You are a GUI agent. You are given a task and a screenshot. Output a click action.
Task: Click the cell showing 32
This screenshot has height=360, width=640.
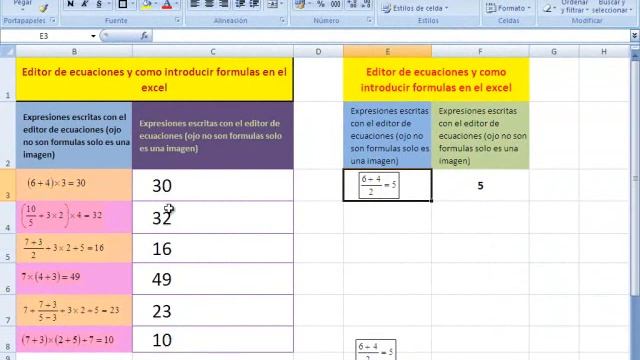213,218
